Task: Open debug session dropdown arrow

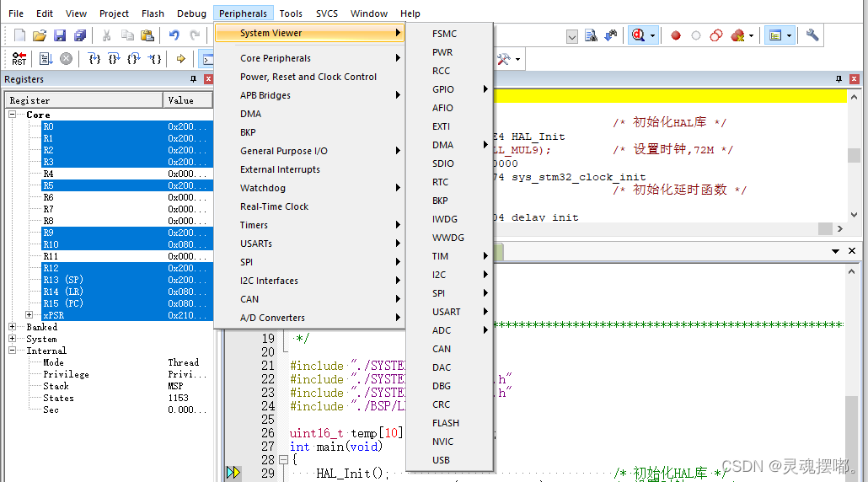Action: (652, 36)
